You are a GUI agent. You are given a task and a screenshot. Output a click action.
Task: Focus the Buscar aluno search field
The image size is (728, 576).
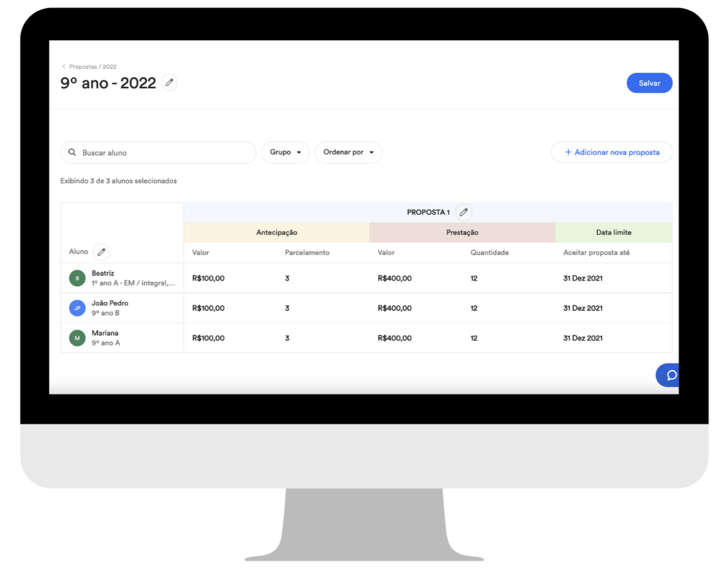(x=158, y=152)
